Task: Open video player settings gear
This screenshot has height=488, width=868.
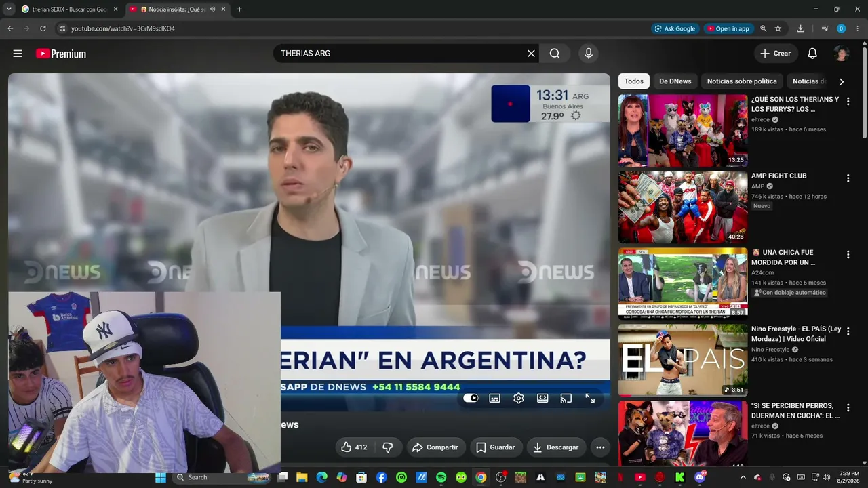Action: tap(519, 399)
